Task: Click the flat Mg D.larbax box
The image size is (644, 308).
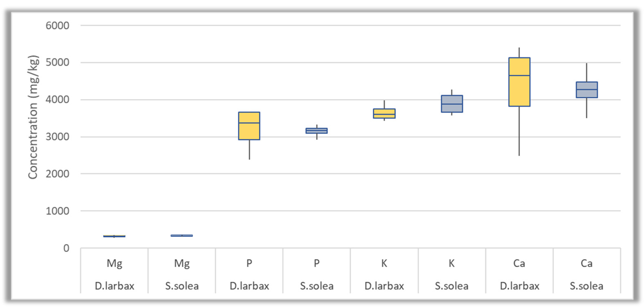Action: tap(114, 236)
